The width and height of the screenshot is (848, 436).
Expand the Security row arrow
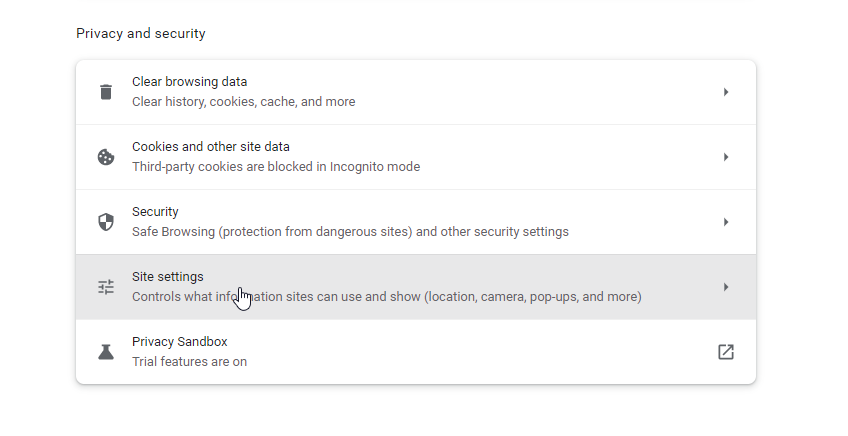tap(726, 222)
